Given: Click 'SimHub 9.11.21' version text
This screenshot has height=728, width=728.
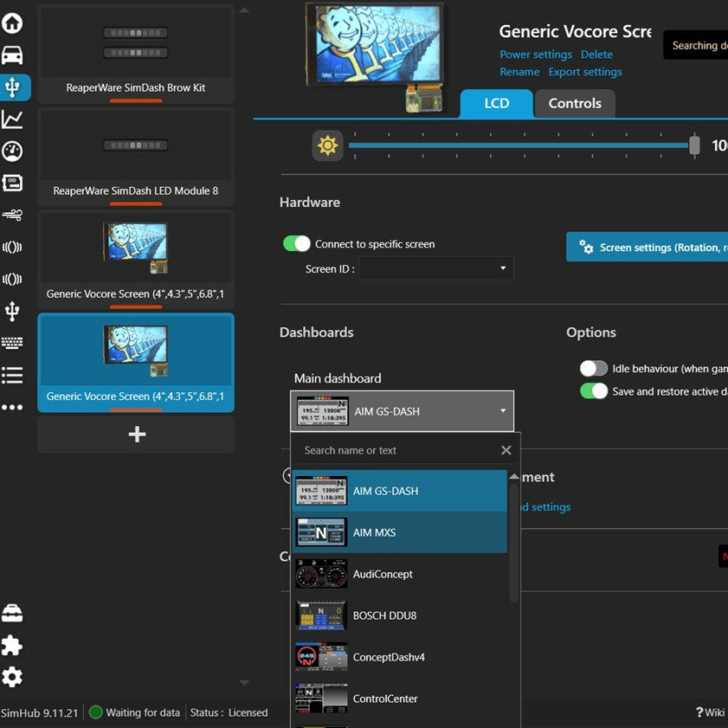Looking at the screenshot, I should 40,712.
